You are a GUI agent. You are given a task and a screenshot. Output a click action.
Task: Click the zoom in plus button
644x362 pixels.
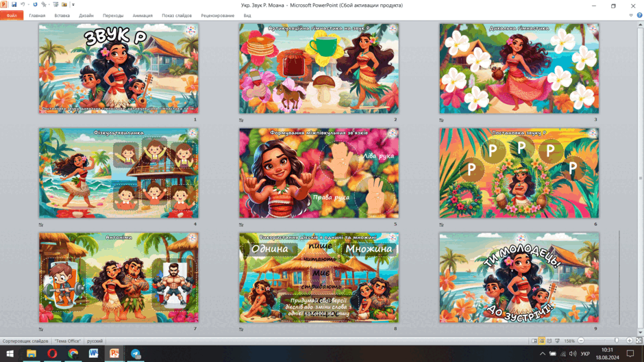630,341
